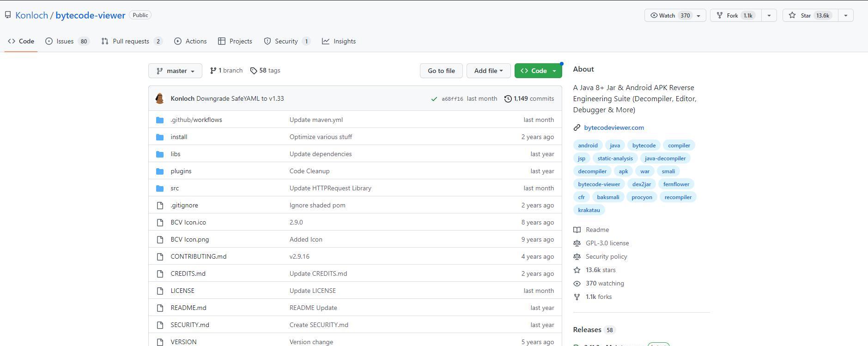The height and width of the screenshot is (346, 868).
Task: View the 58 tags link
Action: point(265,71)
